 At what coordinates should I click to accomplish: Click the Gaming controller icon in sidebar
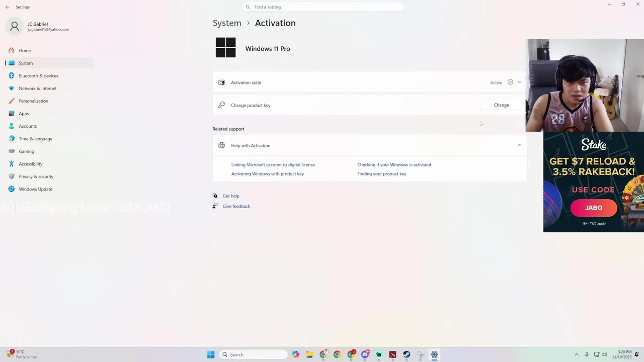point(12,151)
